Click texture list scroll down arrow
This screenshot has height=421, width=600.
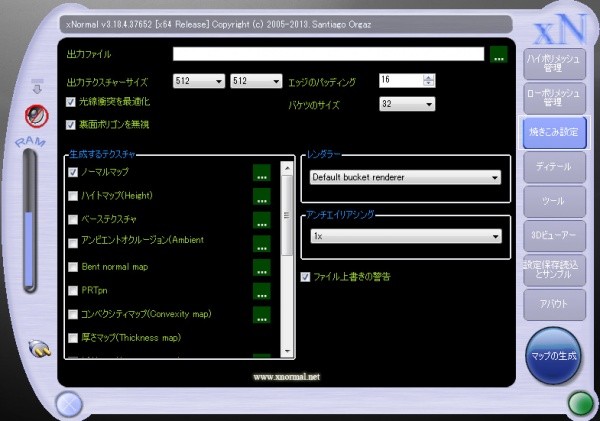coord(287,351)
